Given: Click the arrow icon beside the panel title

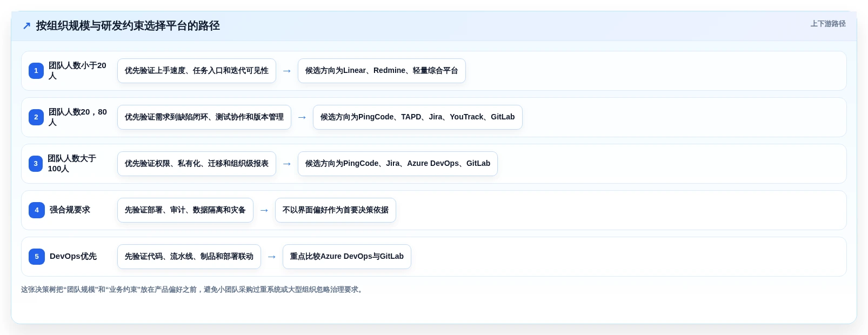Looking at the screenshot, I should (26, 26).
